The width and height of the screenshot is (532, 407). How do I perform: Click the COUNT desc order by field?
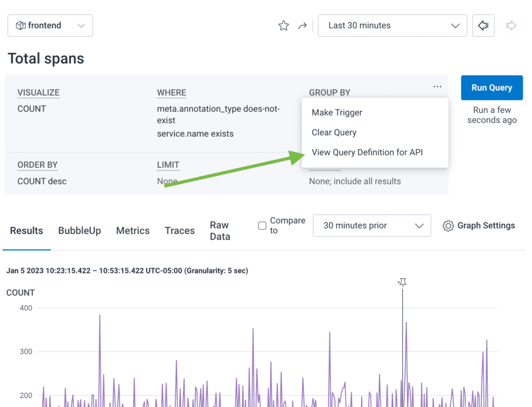click(42, 181)
